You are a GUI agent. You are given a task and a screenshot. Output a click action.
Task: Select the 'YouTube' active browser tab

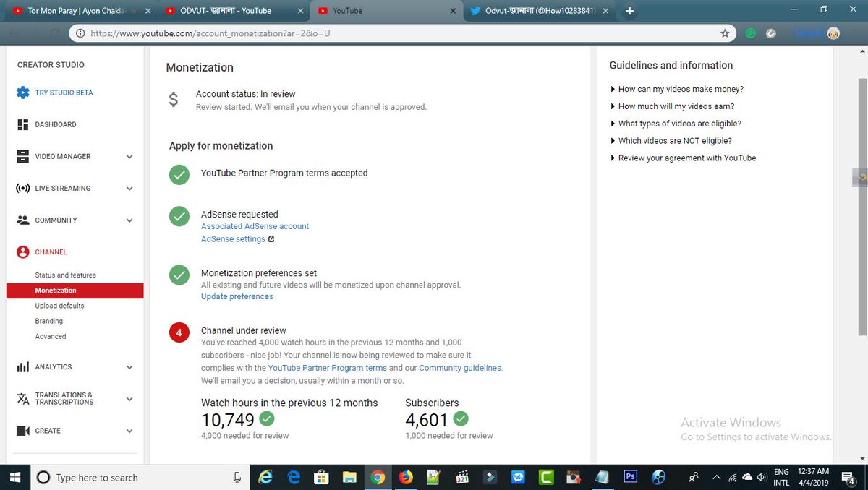387,11
